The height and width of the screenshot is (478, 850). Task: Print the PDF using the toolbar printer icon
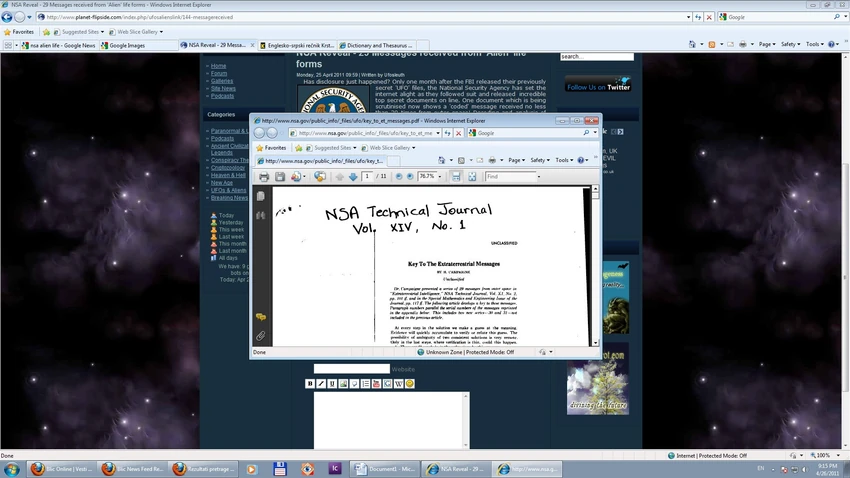coord(264,177)
